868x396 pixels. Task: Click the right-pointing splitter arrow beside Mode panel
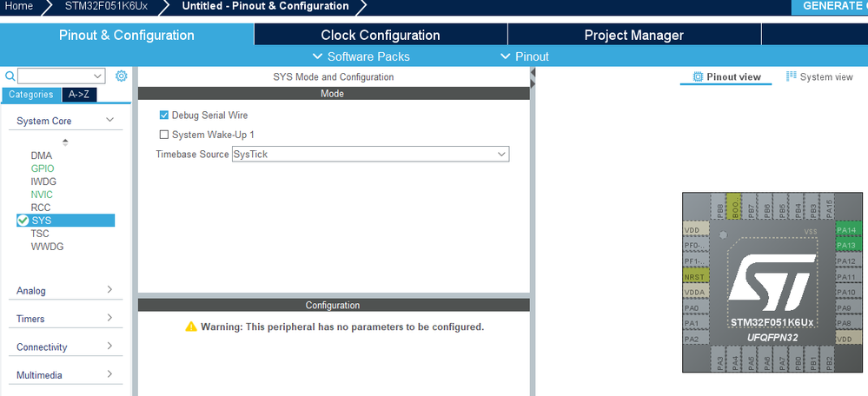point(533,83)
